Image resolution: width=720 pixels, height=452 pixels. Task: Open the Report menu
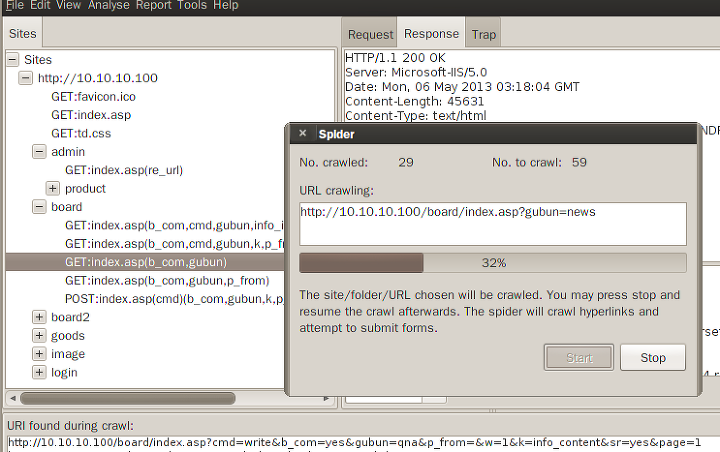coord(153,5)
